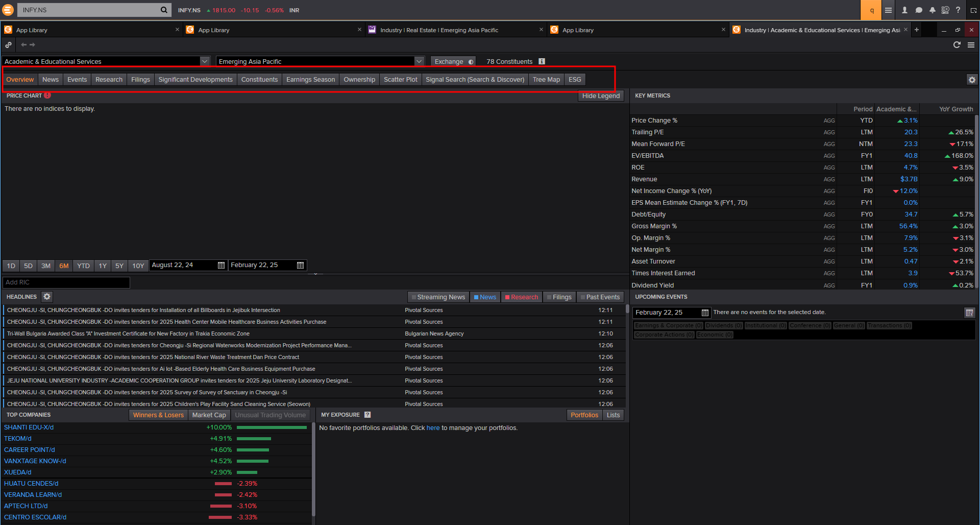
Task: Open upcoming events date picker
Action: (705, 313)
